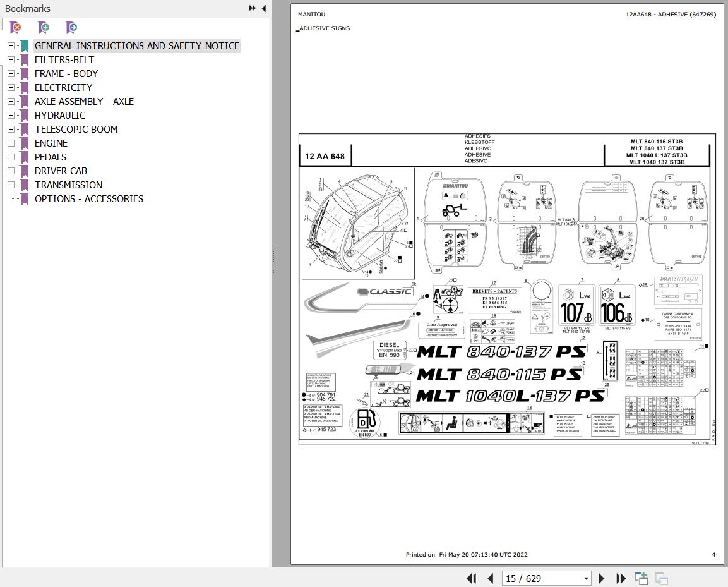728x587 pixels.
Task: Click the greyed-out two-page view icon
Action: pos(661,579)
